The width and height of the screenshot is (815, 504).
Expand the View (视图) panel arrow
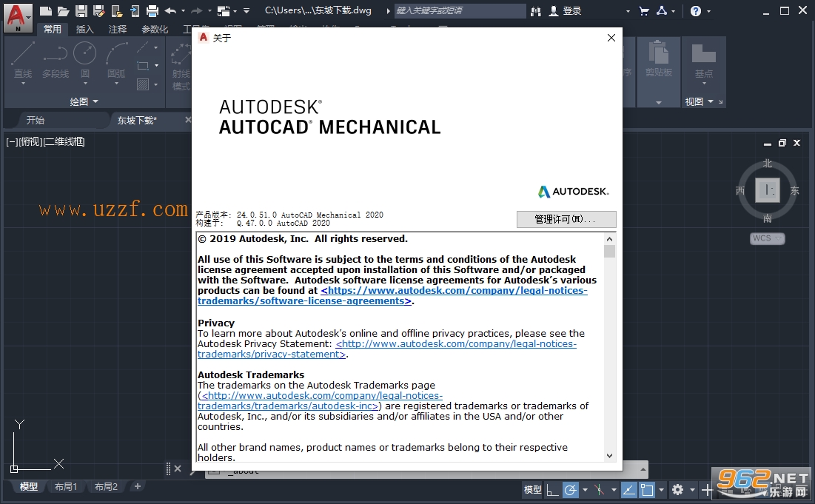pyautogui.click(x=711, y=101)
